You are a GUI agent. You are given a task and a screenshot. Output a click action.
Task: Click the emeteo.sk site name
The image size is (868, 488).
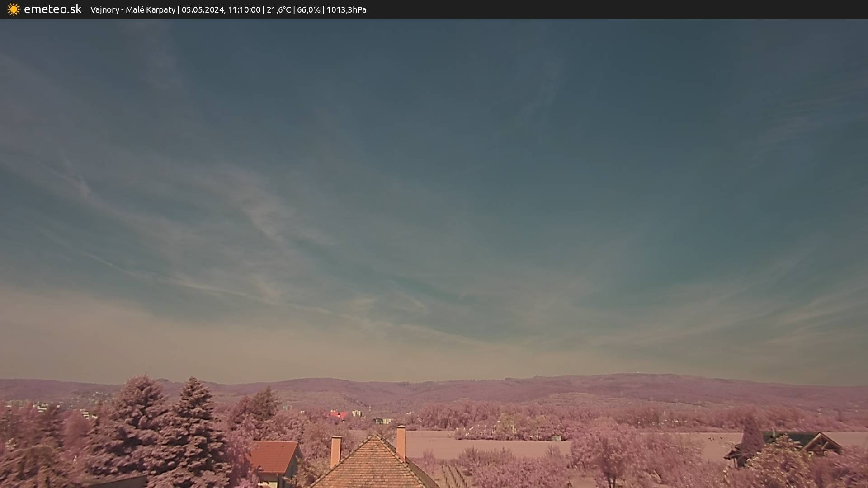pos(52,9)
